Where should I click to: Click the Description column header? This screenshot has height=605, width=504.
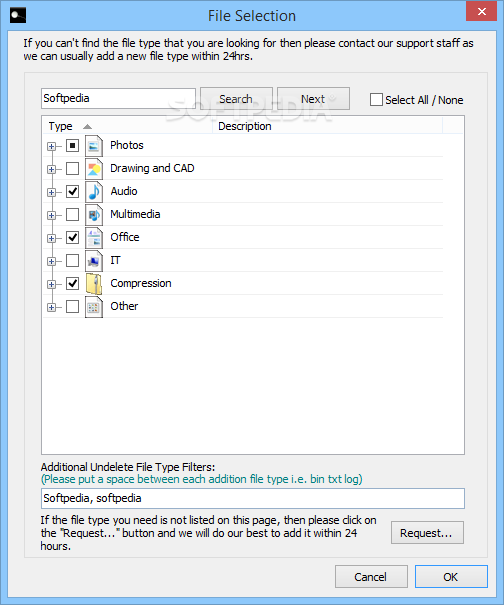[327, 126]
